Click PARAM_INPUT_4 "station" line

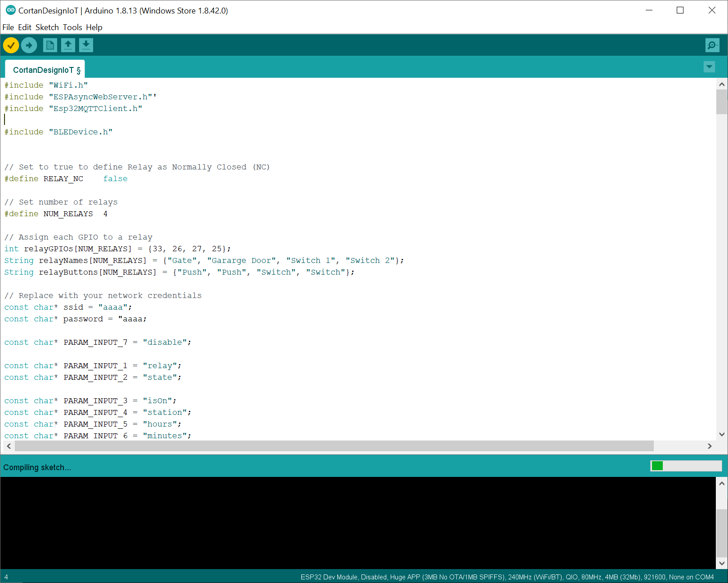(98, 412)
